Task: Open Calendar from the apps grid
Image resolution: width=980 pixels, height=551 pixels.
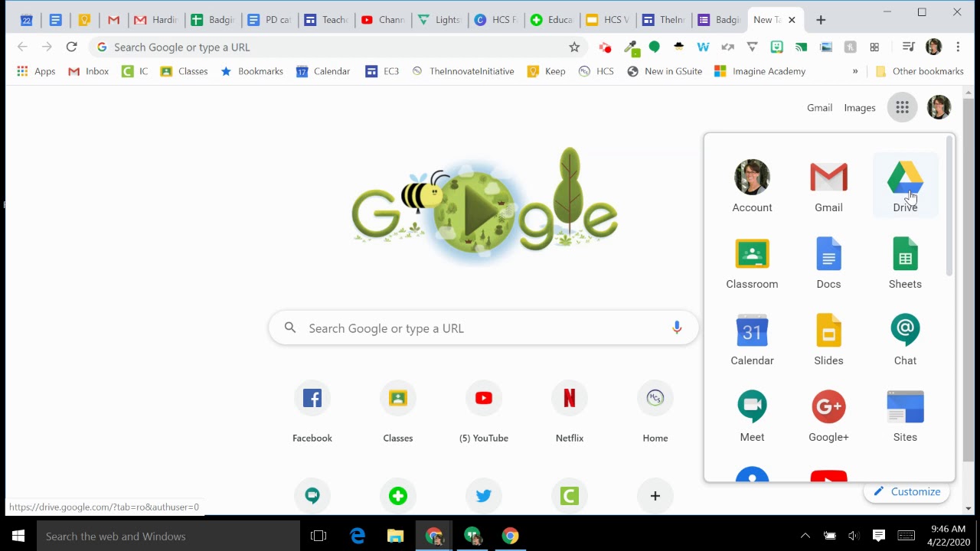Action: (752, 339)
